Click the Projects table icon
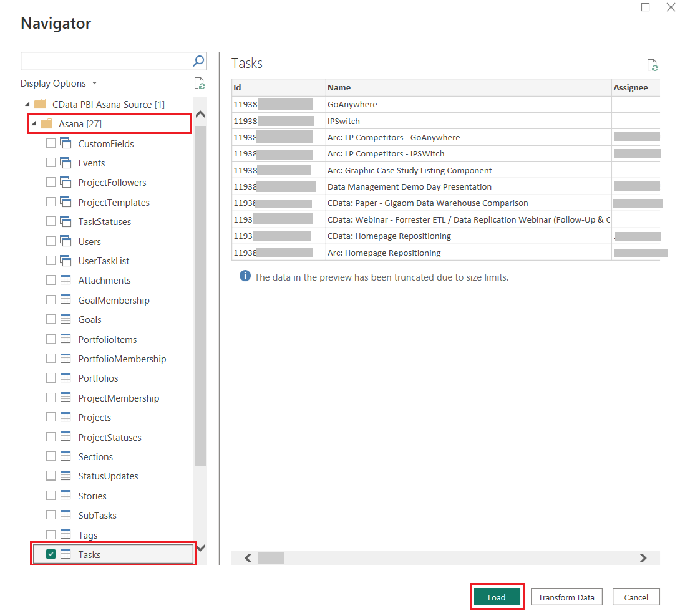This screenshot has height=616, width=680. point(66,418)
